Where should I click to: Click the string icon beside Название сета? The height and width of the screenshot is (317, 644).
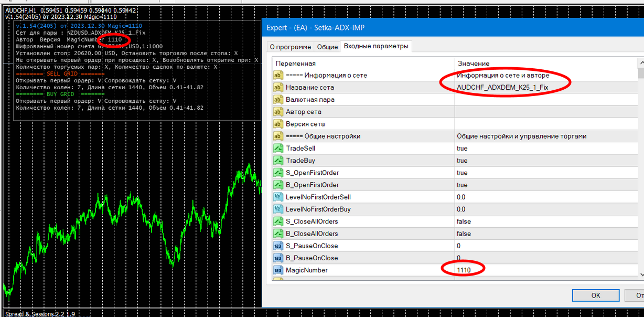click(x=278, y=87)
